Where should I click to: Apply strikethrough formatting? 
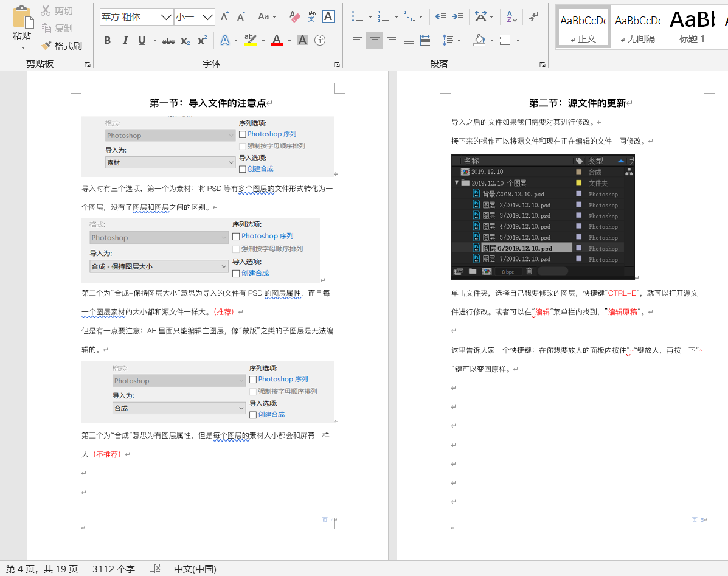tap(168, 41)
